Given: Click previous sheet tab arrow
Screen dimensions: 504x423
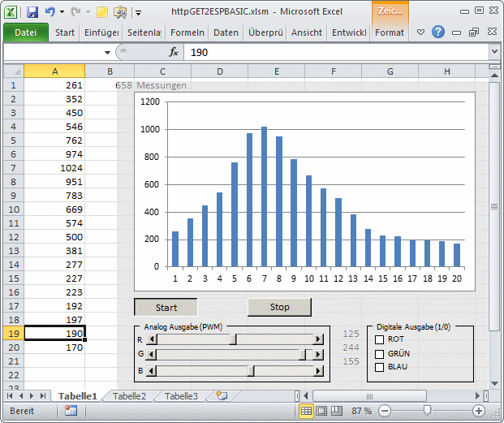Looking at the screenshot, I should click(x=21, y=395).
